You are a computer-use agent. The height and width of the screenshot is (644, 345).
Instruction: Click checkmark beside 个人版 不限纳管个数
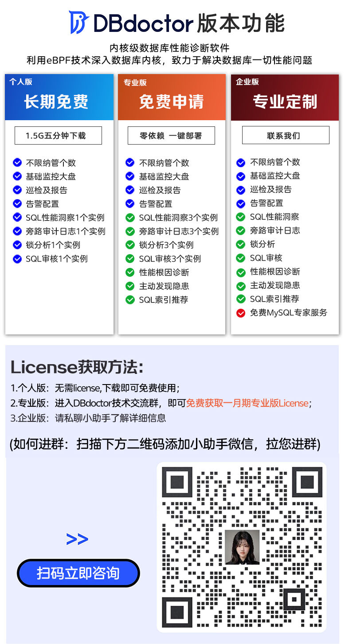tap(17, 163)
